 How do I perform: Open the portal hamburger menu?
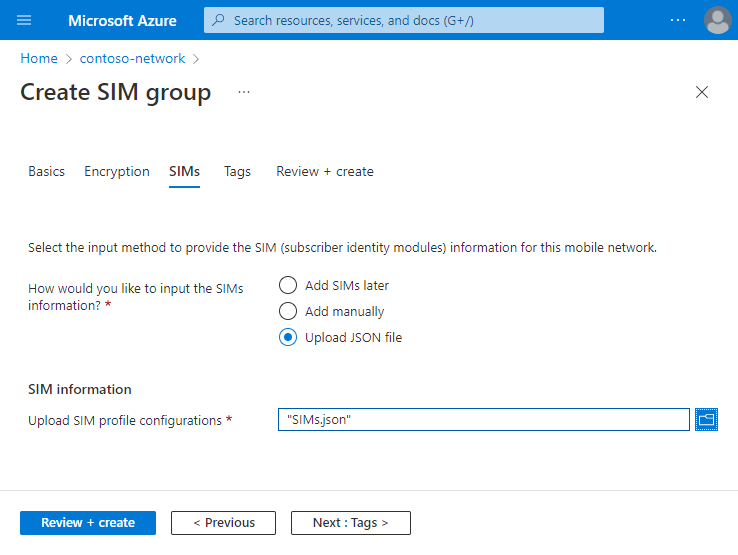point(25,20)
